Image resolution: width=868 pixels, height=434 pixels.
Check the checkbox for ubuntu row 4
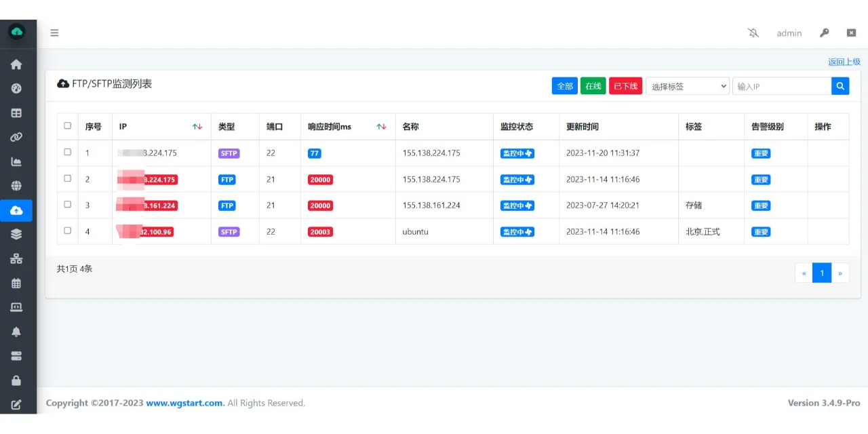click(67, 231)
